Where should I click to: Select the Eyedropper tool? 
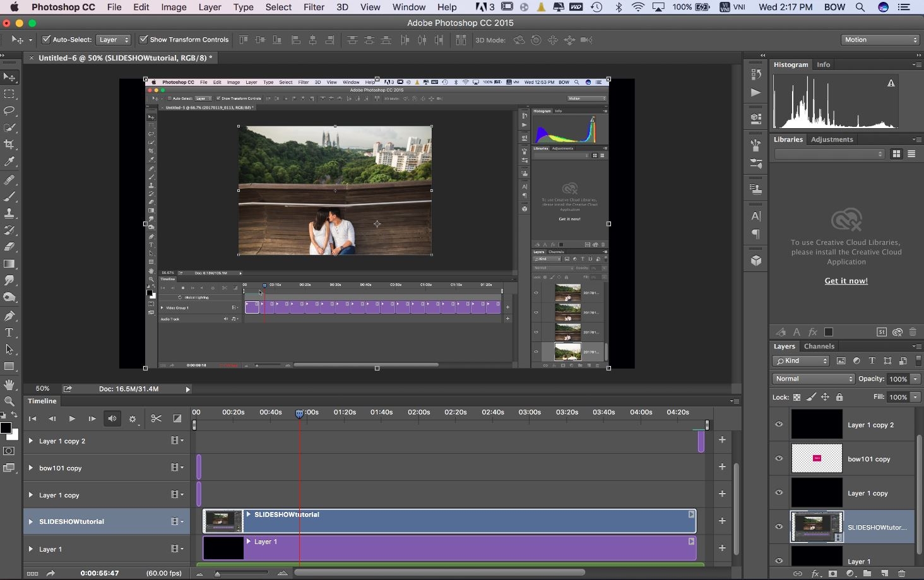pos(9,162)
